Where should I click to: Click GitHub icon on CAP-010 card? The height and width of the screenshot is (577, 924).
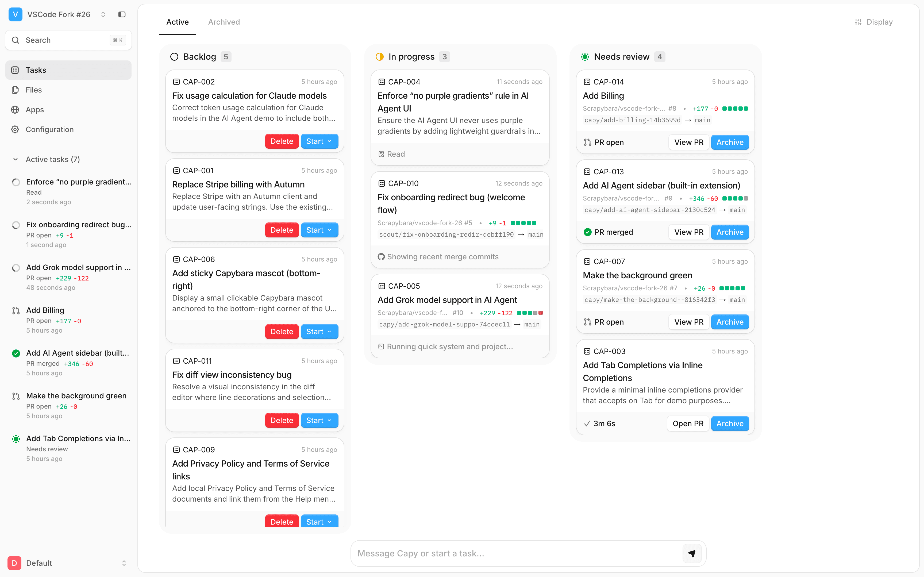pos(381,257)
